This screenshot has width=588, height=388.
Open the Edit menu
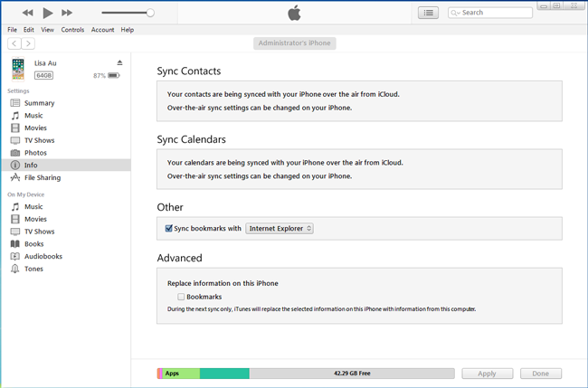point(29,30)
